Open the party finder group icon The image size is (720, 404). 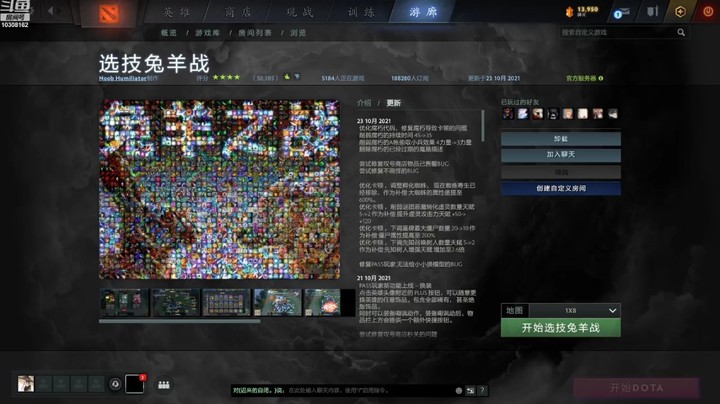(x=163, y=385)
